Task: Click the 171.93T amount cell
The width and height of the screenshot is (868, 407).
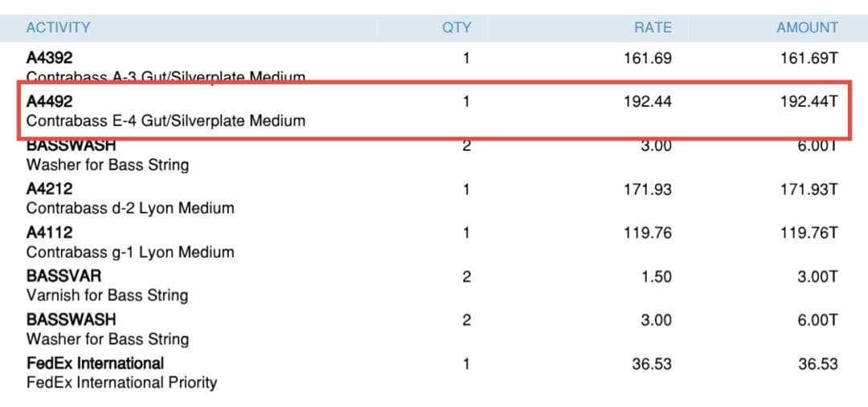Action: [809, 189]
